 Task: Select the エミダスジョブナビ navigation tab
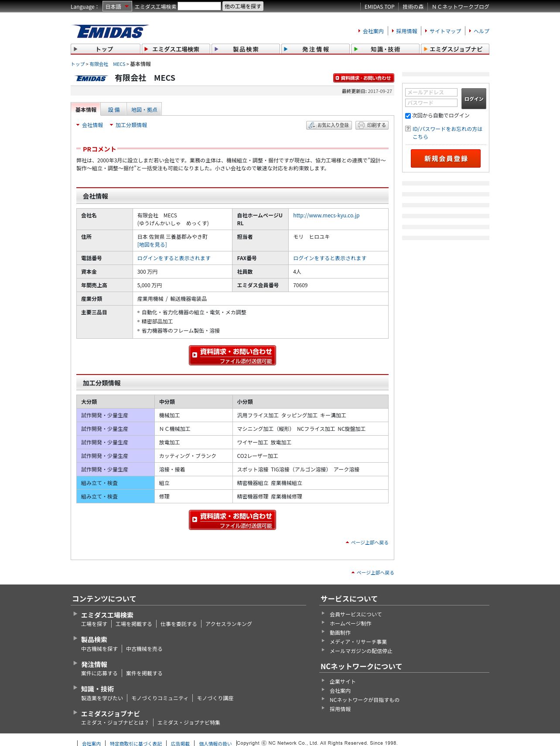[455, 49]
